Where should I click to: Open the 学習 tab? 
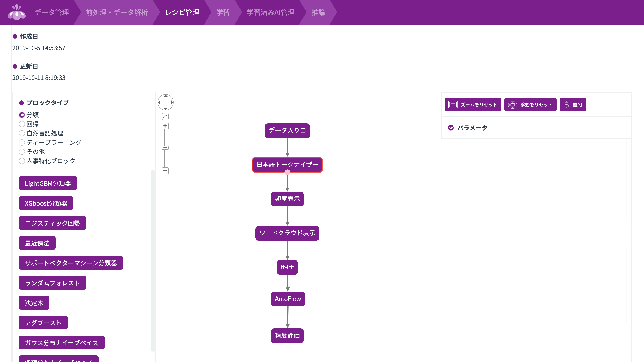pos(223,12)
